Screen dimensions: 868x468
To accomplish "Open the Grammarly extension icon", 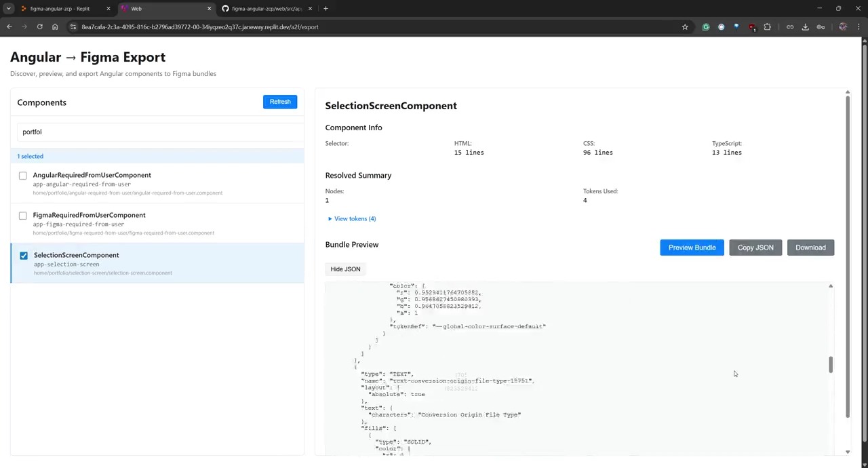I will click(x=706, y=27).
